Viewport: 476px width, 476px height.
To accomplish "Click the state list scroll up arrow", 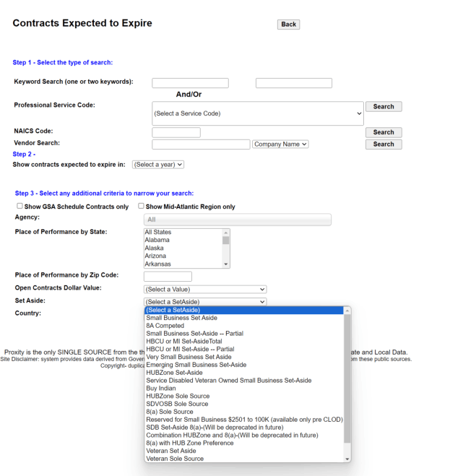I will point(225,233).
